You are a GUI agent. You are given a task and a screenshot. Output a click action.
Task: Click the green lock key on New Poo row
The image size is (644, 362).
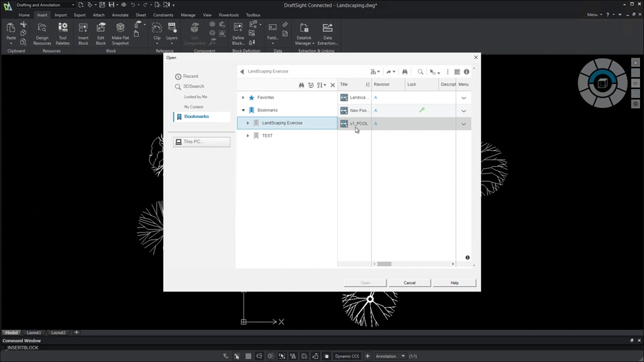click(422, 110)
